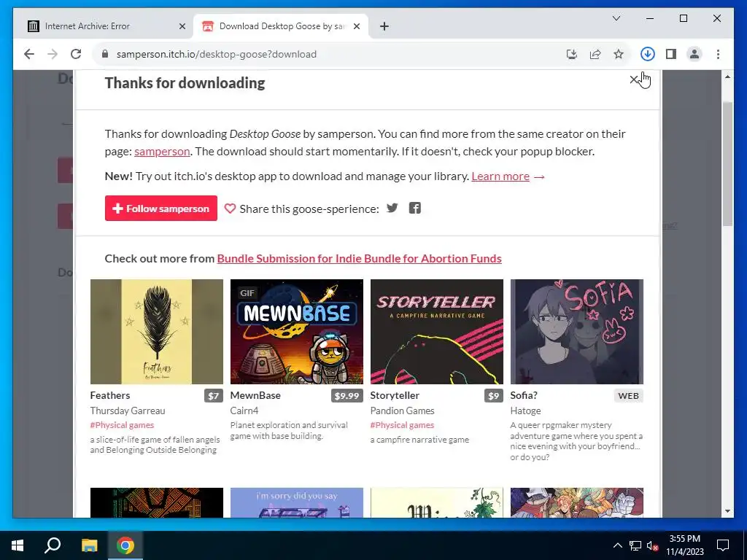747x560 pixels.
Task: Open the samperson creator page link
Action: (162, 152)
